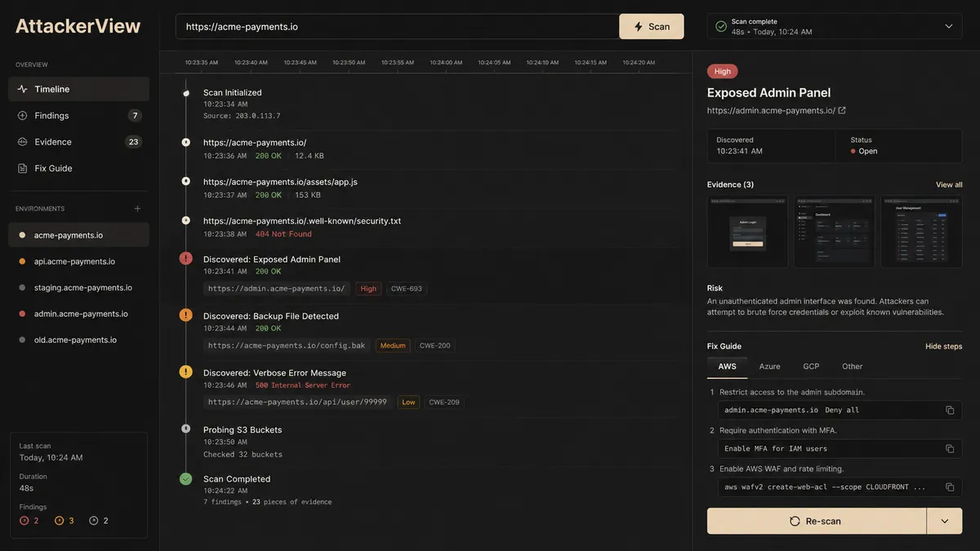The image size is (980, 551).
Task: Open the User Management evidence thumbnail
Action: 921,231
